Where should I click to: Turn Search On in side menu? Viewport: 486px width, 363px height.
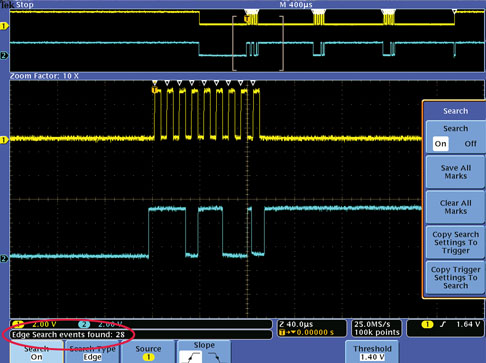click(440, 144)
